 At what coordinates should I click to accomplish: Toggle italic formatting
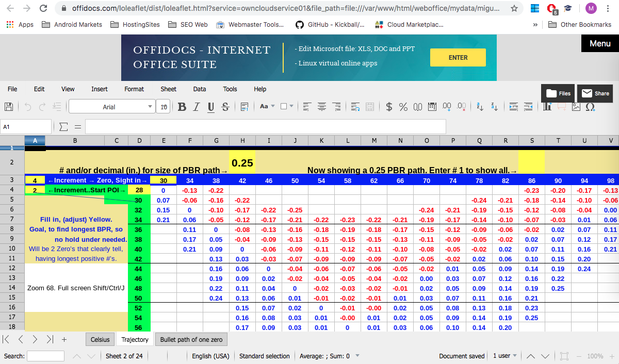pyautogui.click(x=196, y=107)
